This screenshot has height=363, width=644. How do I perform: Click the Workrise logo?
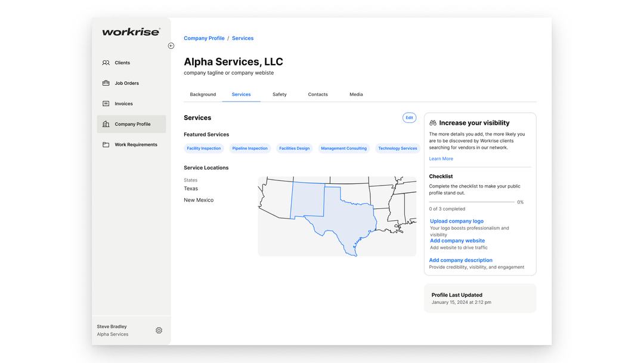coord(131,32)
